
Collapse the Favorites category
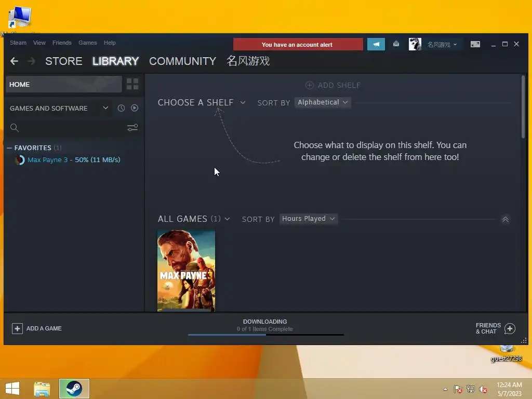point(9,148)
